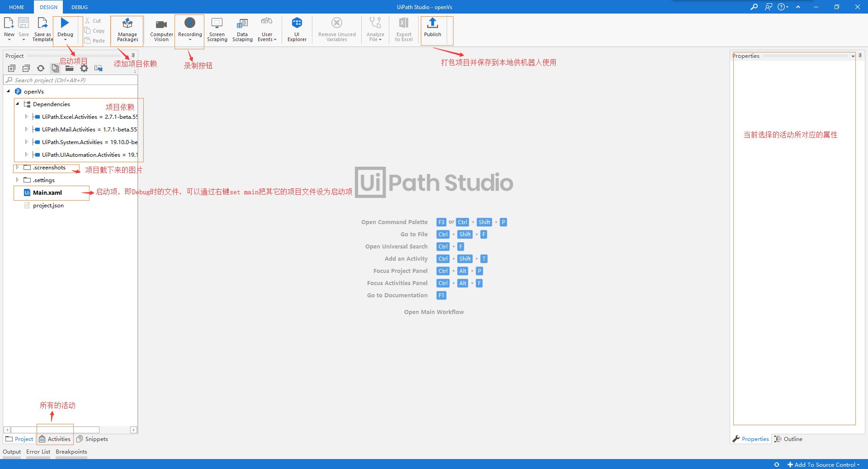Switch to the DEBUG ribbon tab
This screenshot has width=868, height=469.
click(80, 7)
